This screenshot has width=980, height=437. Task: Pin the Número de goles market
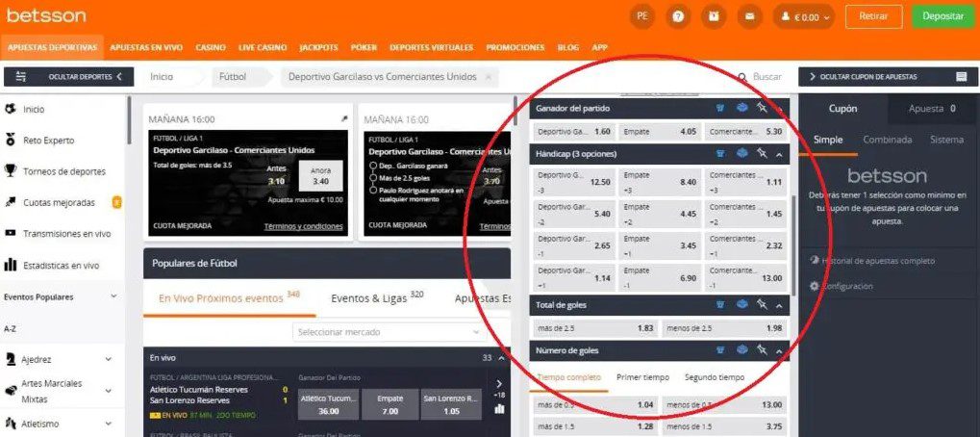point(762,350)
